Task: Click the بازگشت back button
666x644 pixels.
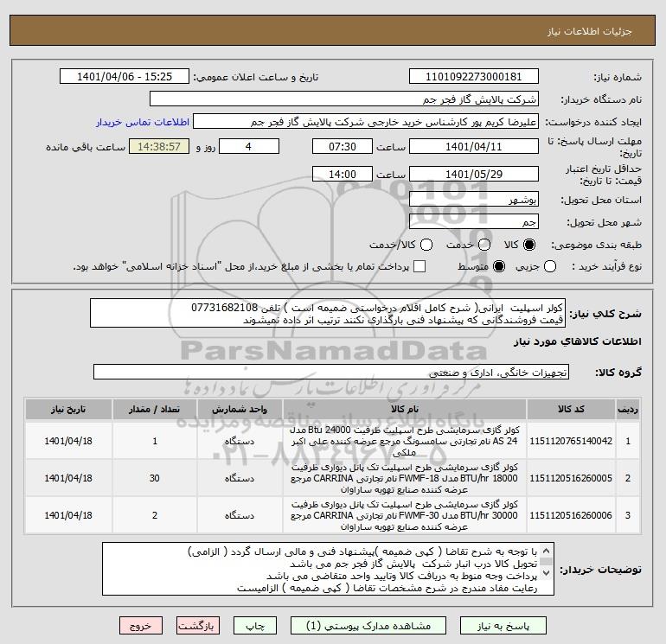Action: (198, 626)
